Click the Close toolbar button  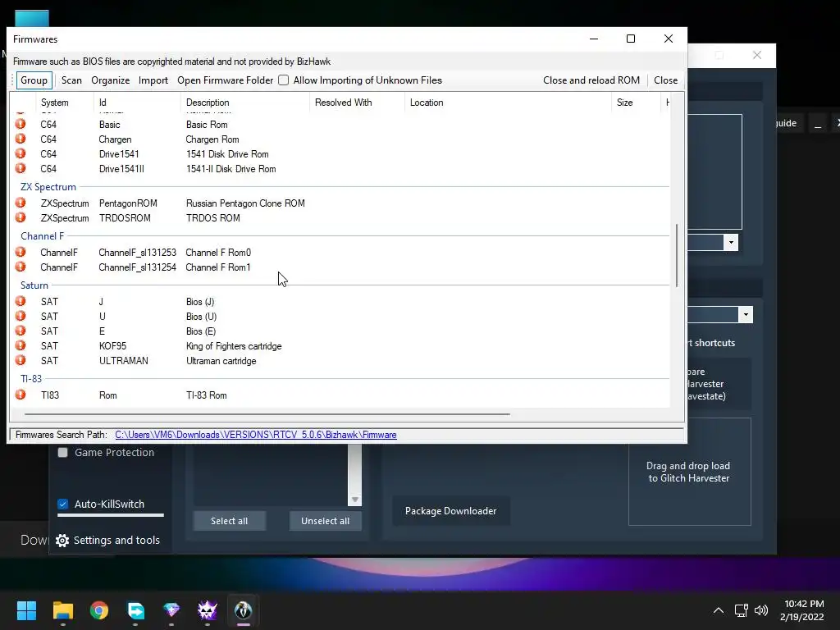(x=666, y=80)
